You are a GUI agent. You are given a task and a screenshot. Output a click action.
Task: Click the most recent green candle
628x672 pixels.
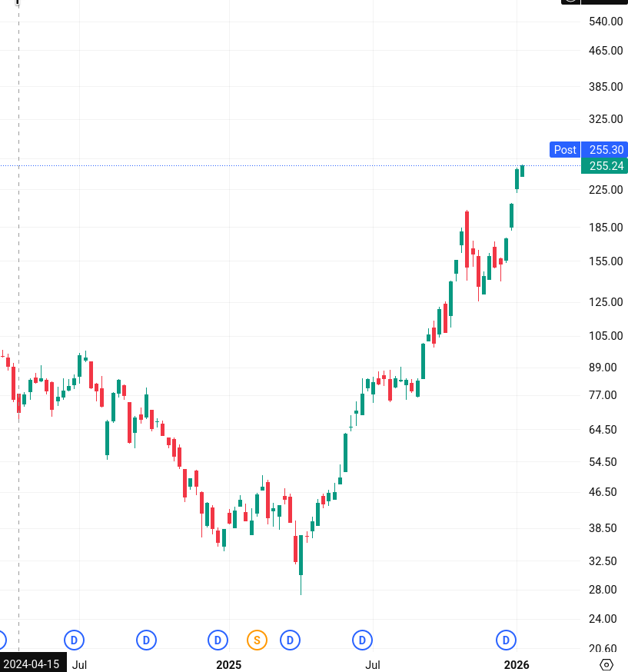(x=522, y=171)
